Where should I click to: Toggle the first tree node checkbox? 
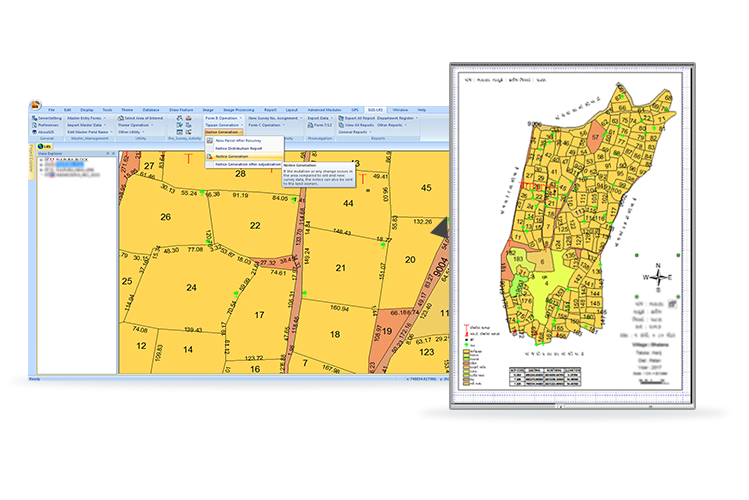click(x=46, y=160)
